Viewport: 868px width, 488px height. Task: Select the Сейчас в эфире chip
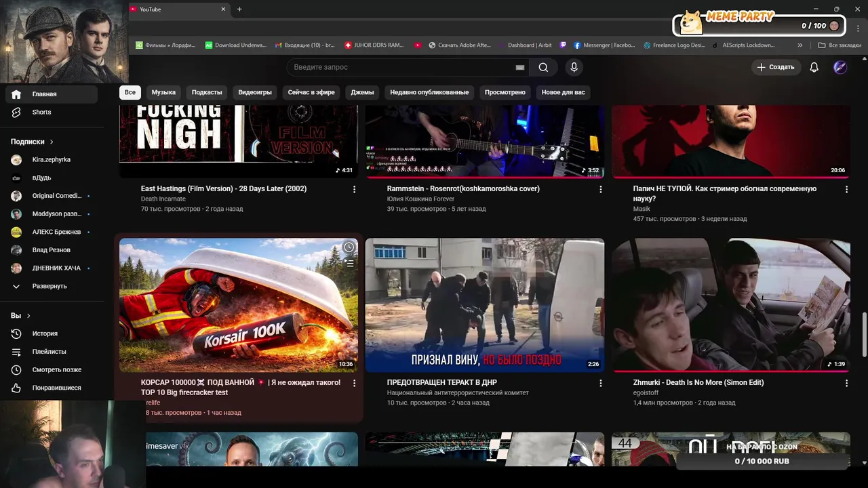(x=311, y=92)
